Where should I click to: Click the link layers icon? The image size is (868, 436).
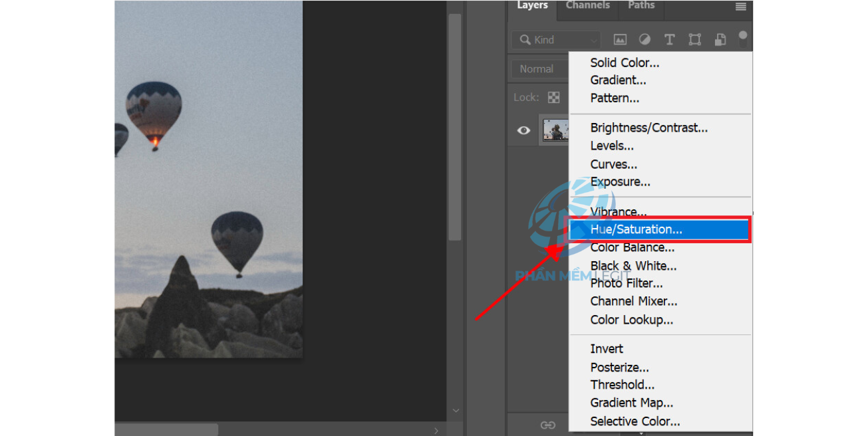click(x=547, y=425)
